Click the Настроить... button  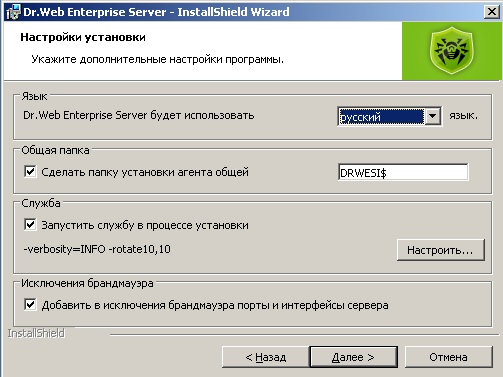tap(440, 250)
